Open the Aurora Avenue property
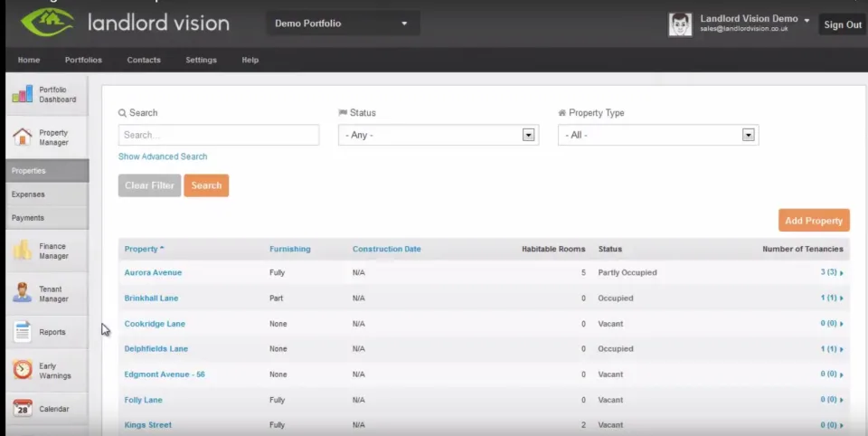Viewport: 868px width, 436px height. click(153, 272)
